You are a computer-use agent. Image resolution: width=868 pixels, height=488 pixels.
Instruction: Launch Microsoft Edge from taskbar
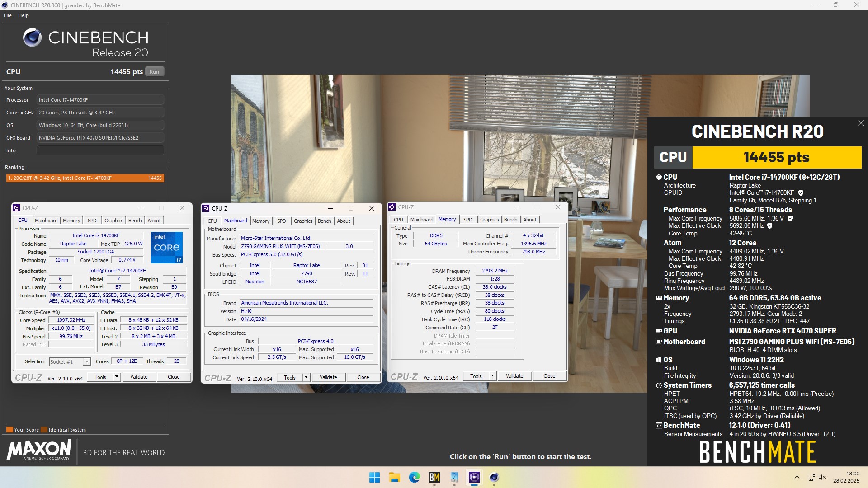[414, 477]
